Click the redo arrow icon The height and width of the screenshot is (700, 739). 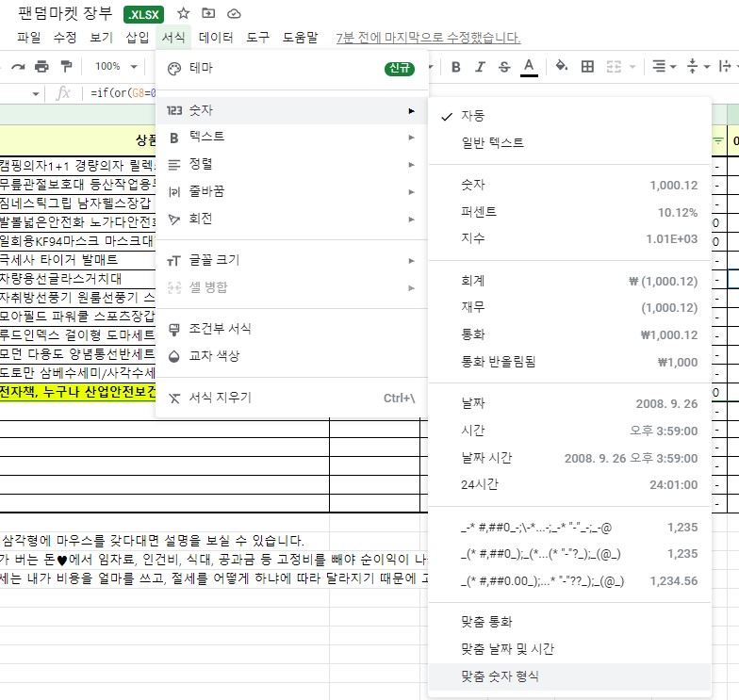tap(18, 67)
